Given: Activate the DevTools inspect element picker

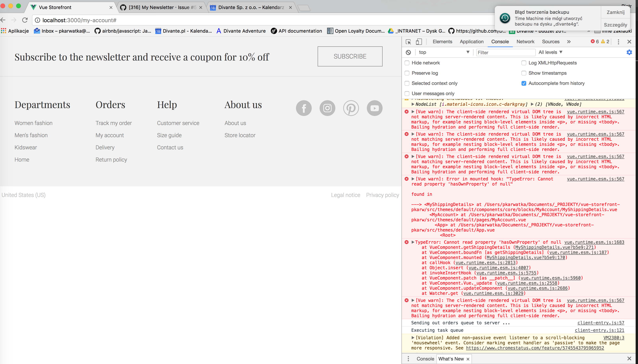Looking at the screenshot, I should pos(408,42).
